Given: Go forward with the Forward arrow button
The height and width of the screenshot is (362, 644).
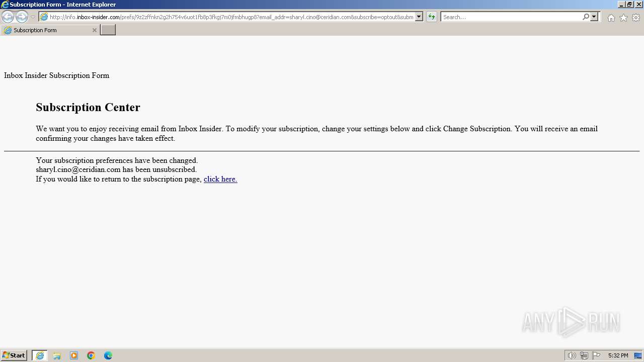Looking at the screenshot, I should tap(22, 17).
